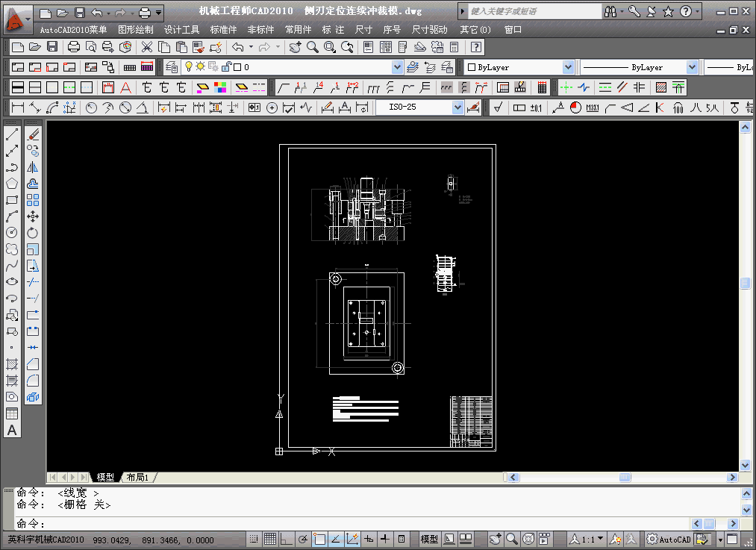The height and width of the screenshot is (550, 756).
Task: Open the ByLayer linetype dropdown
Action: (692, 67)
